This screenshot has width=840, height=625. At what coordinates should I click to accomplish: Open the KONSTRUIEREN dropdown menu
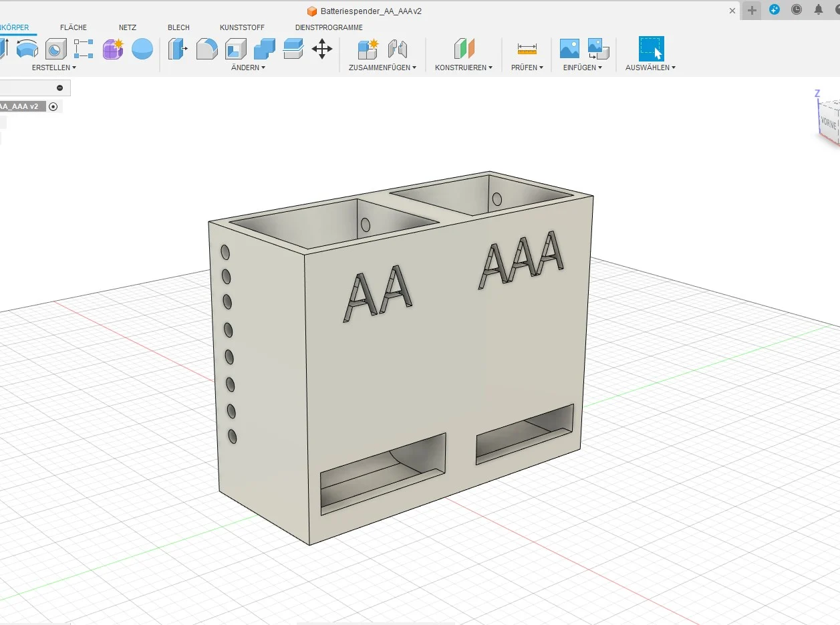click(464, 68)
